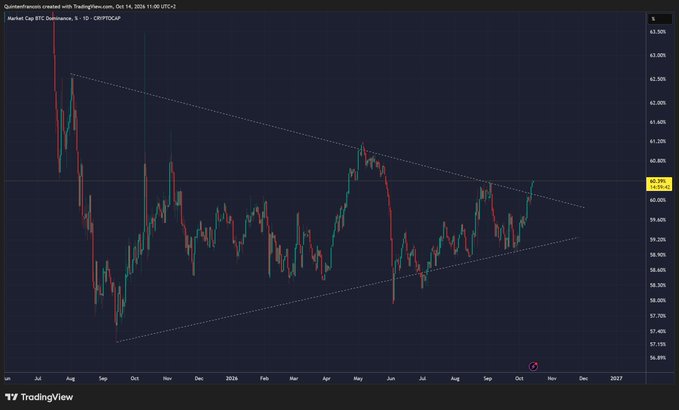Image resolution: width=679 pixels, height=410 pixels.
Task: Click the 59.20% price axis label
Action: click(657, 239)
